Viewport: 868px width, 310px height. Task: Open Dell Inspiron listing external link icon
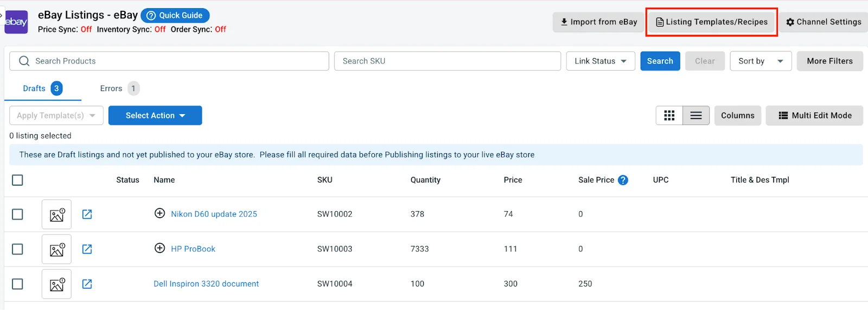click(x=87, y=283)
